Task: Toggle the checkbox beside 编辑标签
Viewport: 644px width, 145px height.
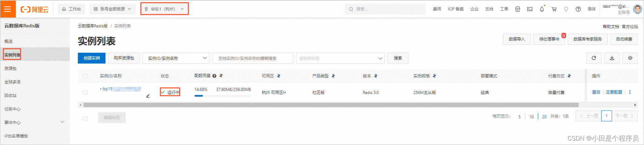Action: click(x=85, y=118)
